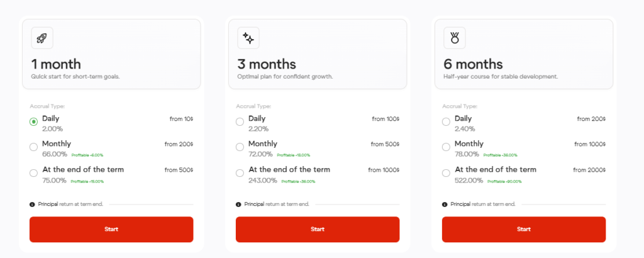Select Monthly 66.00% accrual for 1 month

click(x=33, y=147)
